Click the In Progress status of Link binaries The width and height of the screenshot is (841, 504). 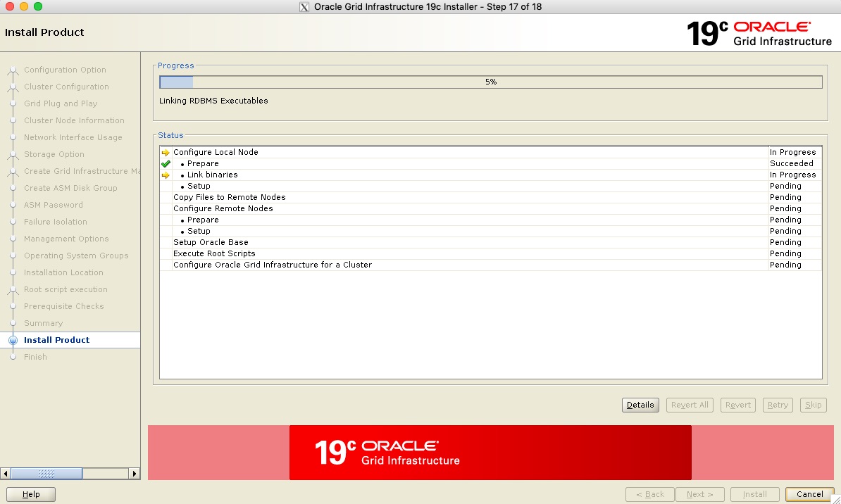pos(792,175)
